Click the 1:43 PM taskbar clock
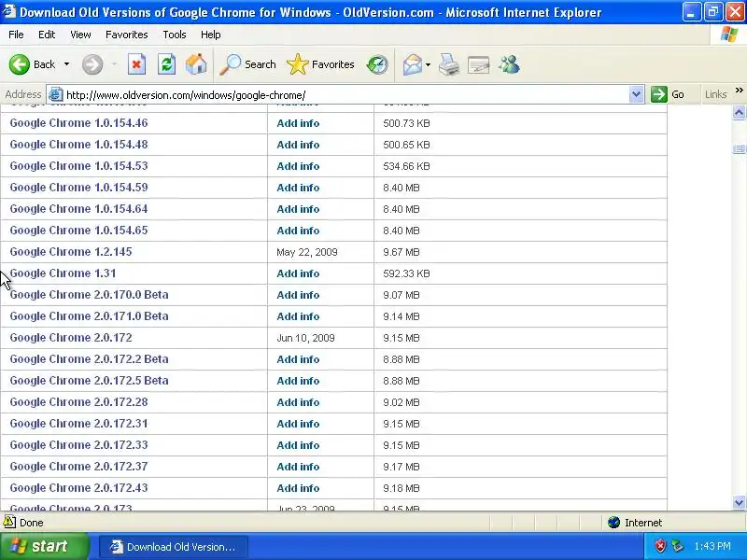Viewport: 747px width, 560px height. (x=712, y=546)
